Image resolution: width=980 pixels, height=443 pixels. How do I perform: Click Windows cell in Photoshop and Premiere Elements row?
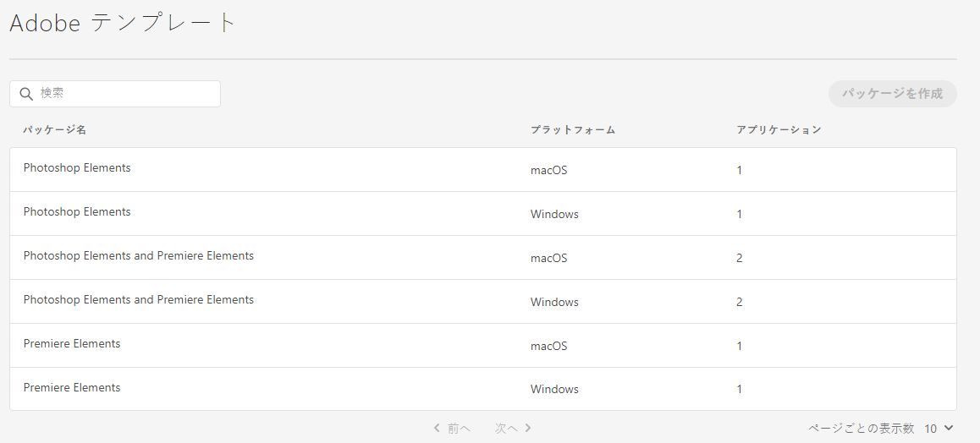(x=554, y=302)
